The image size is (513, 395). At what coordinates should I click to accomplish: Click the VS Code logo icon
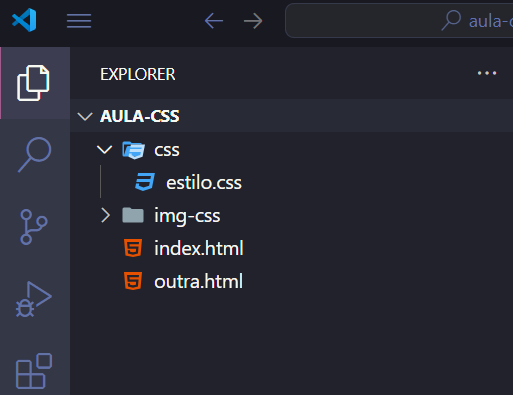click(x=24, y=20)
